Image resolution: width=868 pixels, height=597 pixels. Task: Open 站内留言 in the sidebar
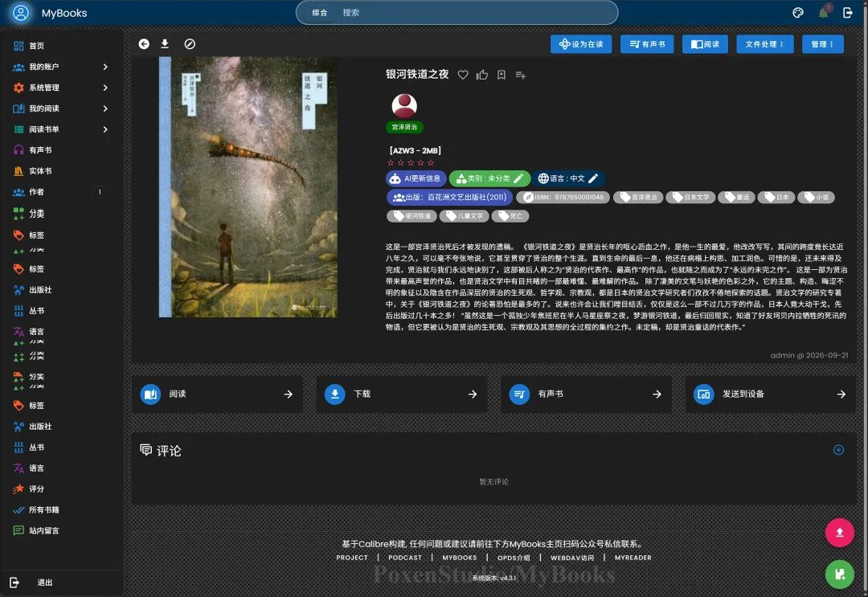tap(61, 530)
